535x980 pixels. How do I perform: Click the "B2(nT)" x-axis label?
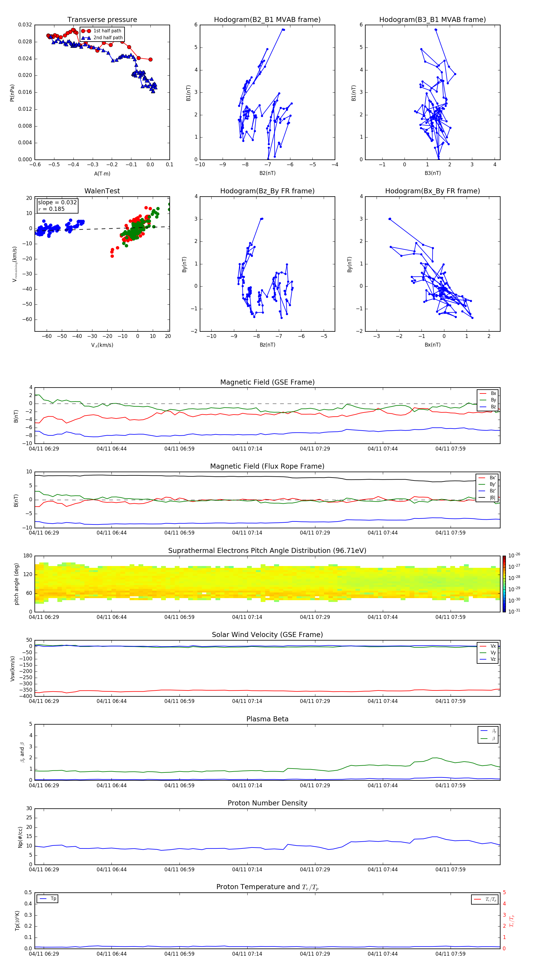[267, 173]
